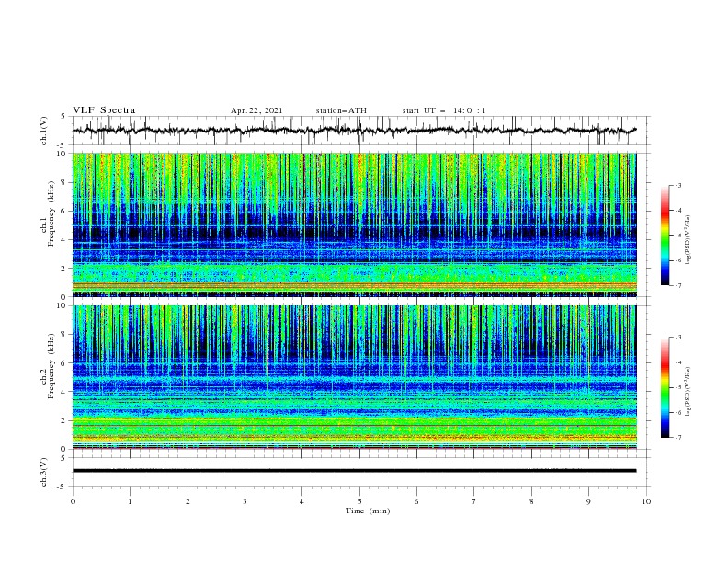Click the time axis tick label '0'
Screen dimensions: 728x563
point(73,501)
